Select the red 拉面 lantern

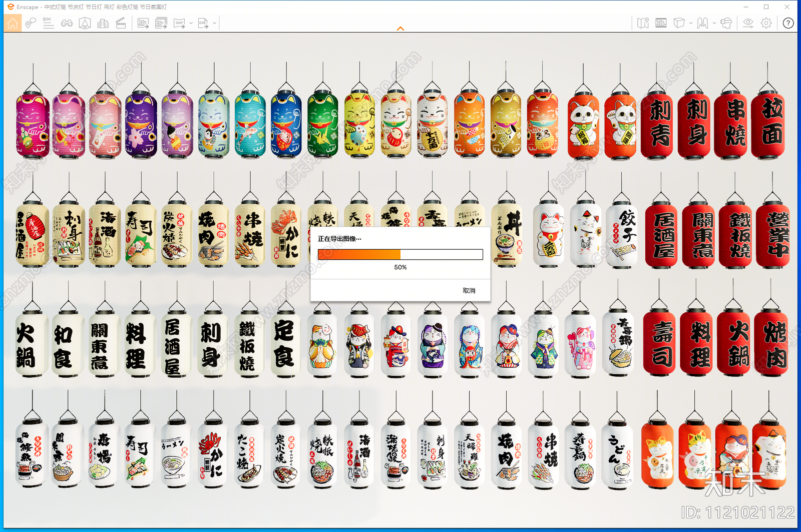[x=767, y=125]
